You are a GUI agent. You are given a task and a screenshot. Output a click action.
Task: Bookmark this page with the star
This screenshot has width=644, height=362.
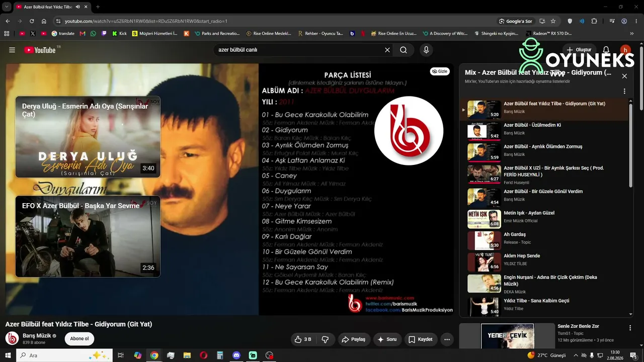click(553, 21)
